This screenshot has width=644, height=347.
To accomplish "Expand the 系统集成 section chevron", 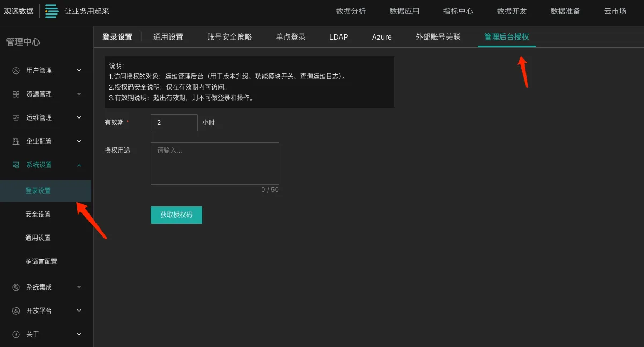I will [79, 287].
